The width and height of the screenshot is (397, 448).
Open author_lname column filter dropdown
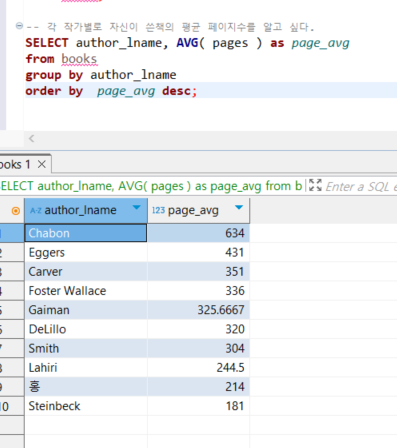[136, 208]
